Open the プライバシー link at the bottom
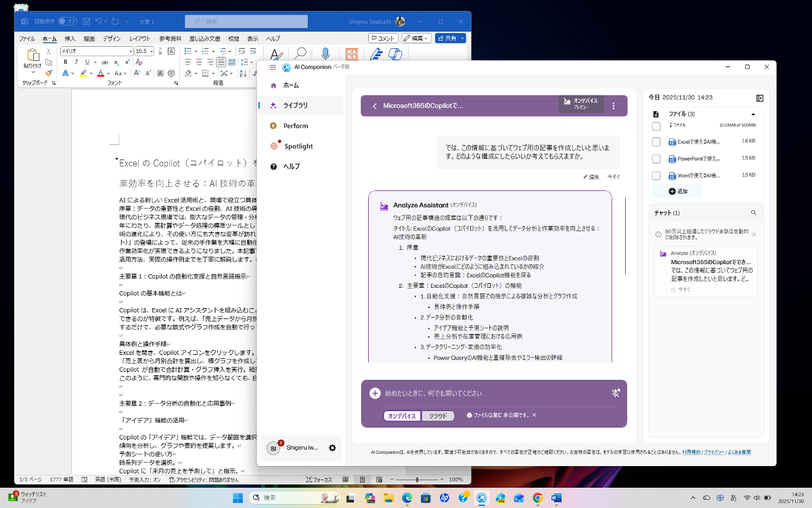 [713, 452]
